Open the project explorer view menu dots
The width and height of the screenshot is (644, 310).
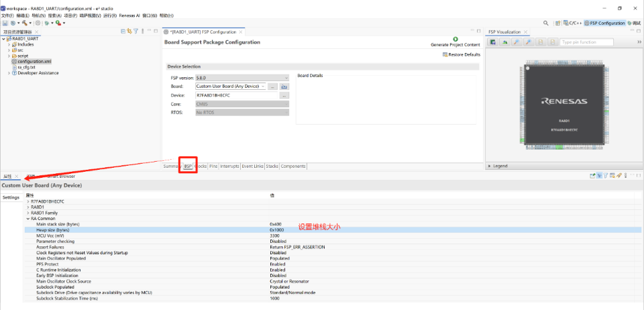point(142,32)
